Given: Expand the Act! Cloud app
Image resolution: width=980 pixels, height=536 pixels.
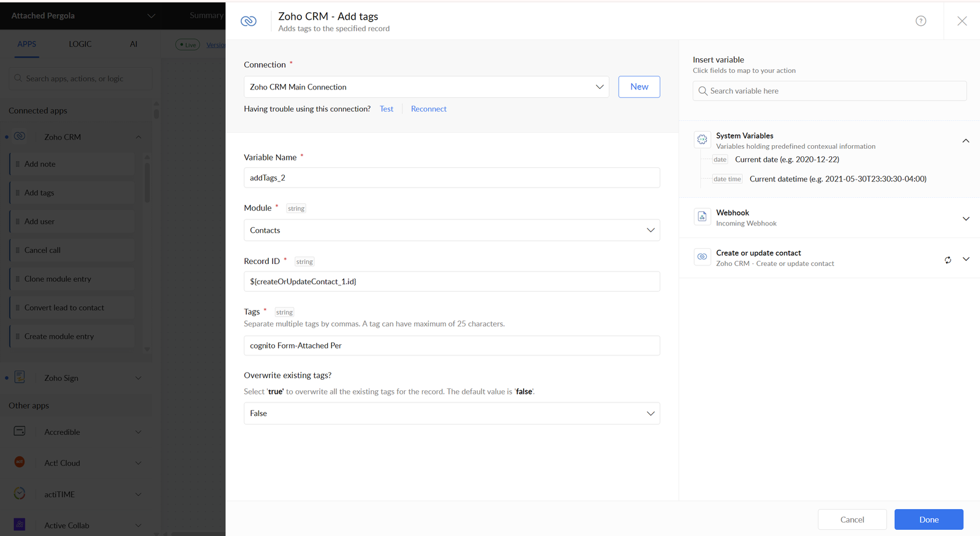Looking at the screenshot, I should tap(138, 463).
